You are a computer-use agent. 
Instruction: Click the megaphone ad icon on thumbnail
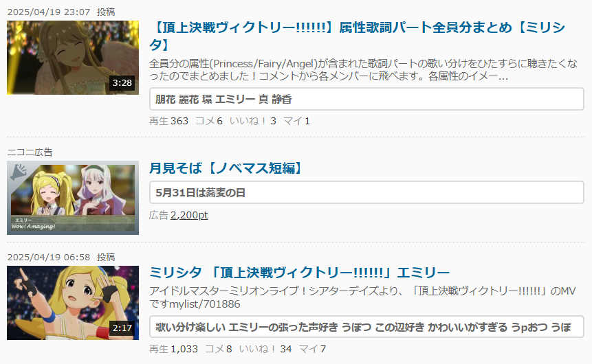(18, 172)
